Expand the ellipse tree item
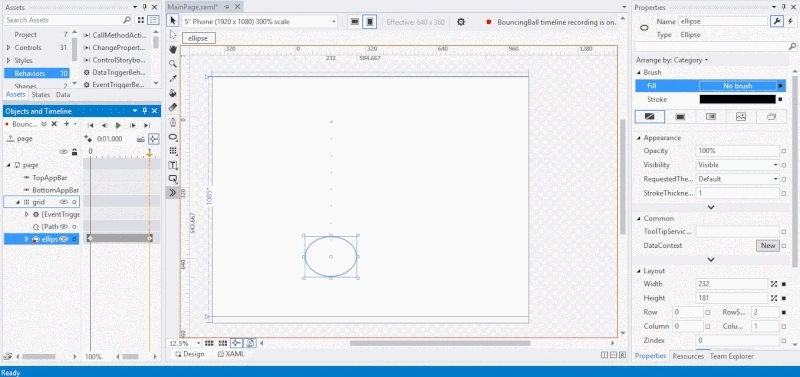 click(27, 239)
